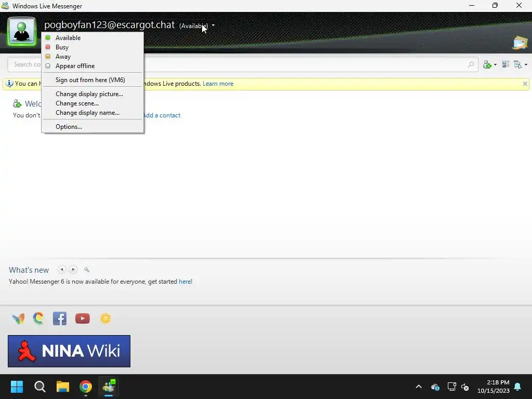
Task: Click the muted volume tray icon
Action: [465, 387]
